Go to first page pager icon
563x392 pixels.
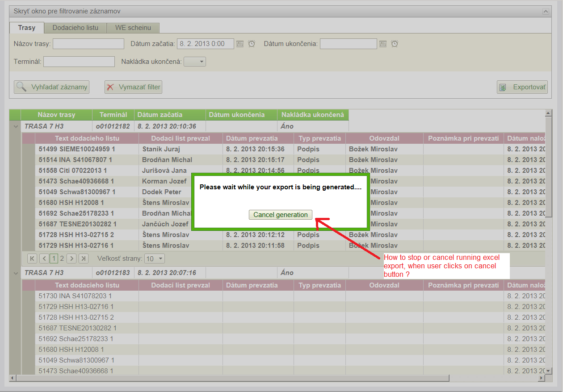(32, 258)
